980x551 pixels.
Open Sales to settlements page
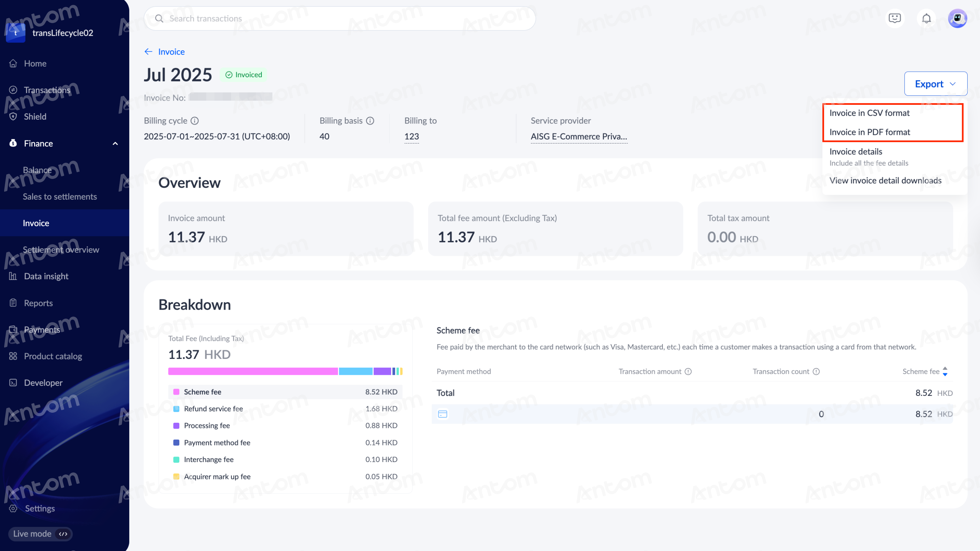coord(60,197)
